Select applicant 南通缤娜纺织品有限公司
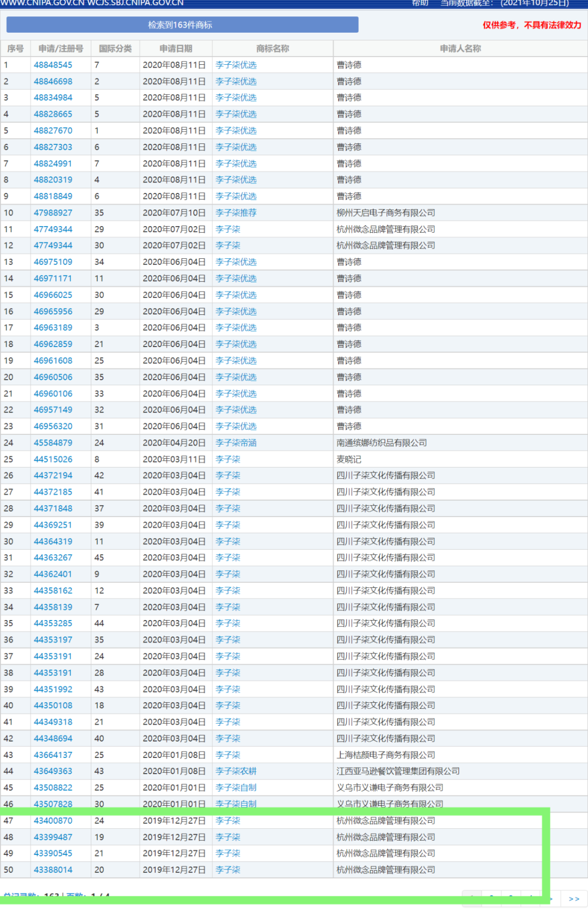 click(x=382, y=443)
